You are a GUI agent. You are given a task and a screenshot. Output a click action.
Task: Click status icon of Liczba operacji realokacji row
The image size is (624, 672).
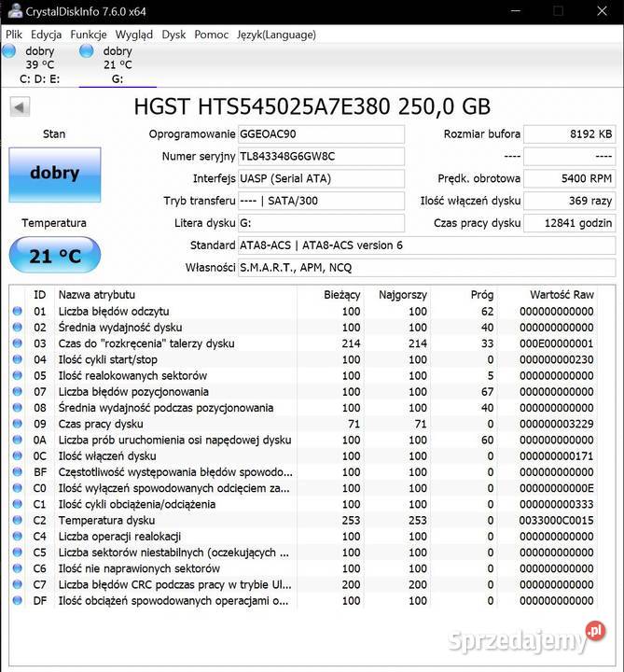(18, 536)
